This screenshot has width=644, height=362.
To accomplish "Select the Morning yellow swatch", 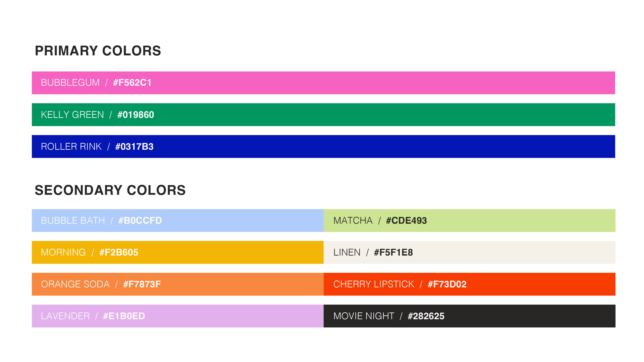I will point(177,252).
